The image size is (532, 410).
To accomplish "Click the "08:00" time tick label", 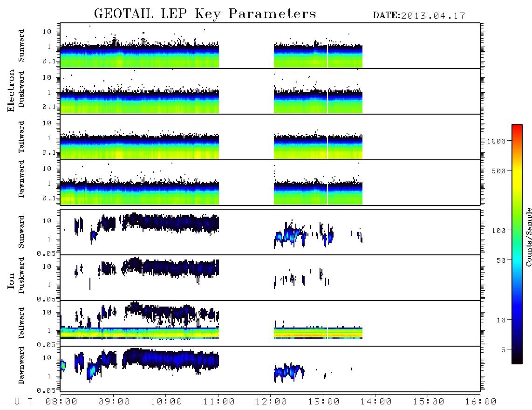I will (61, 402).
